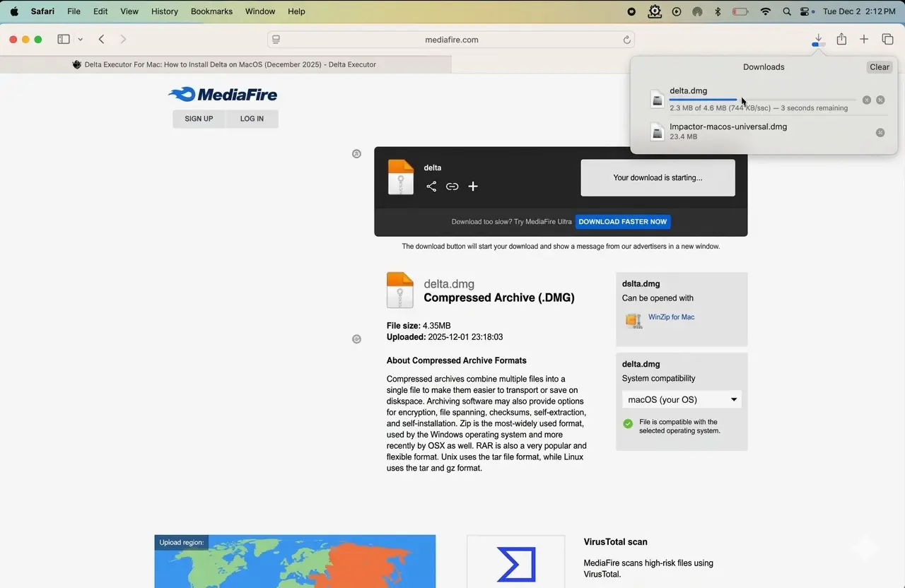The width and height of the screenshot is (905, 588).
Task: Open the History menu
Action: point(165,11)
